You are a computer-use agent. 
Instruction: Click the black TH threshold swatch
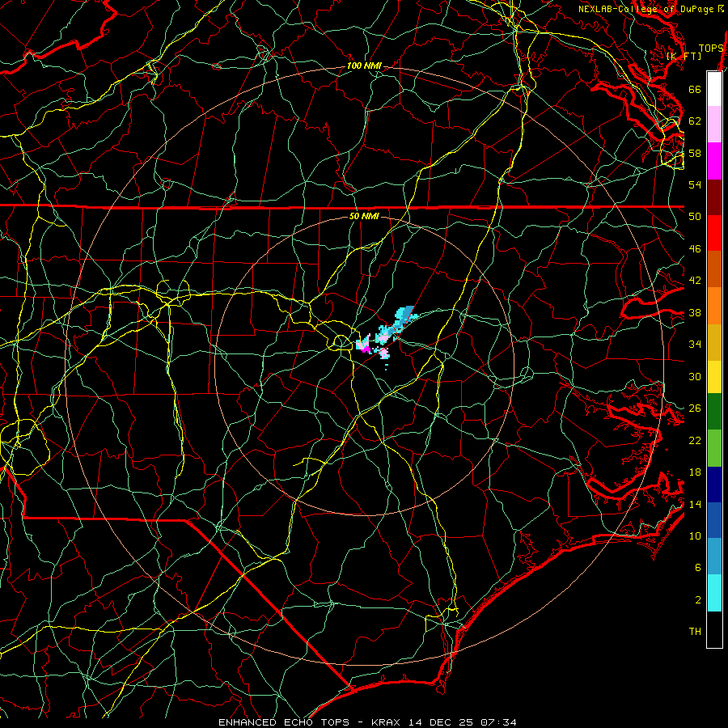point(714,629)
